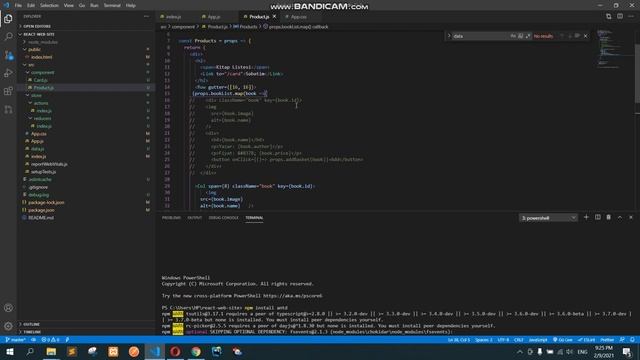
Task: Click errors and warnings counter in status bar
Action: (50, 340)
